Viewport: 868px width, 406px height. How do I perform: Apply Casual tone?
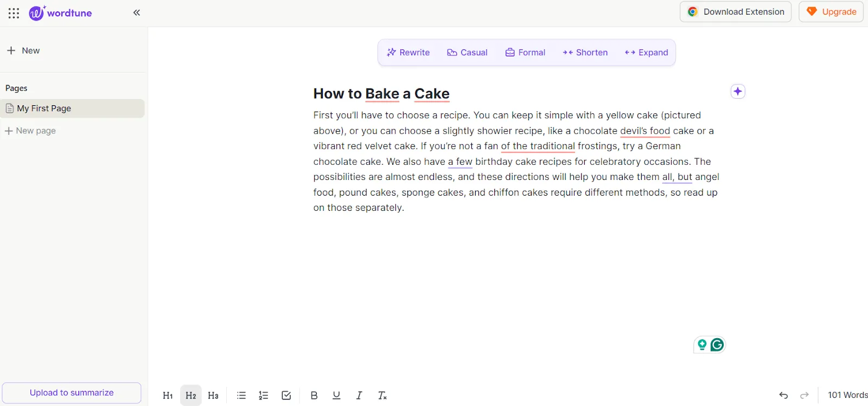(467, 53)
